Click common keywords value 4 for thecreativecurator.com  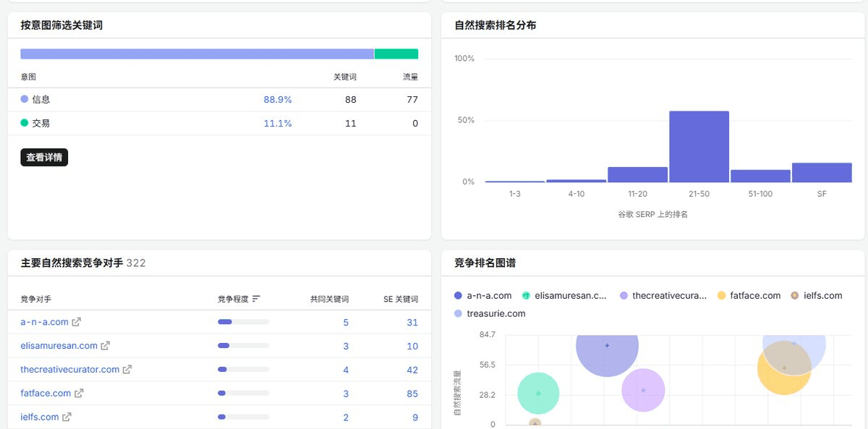pyautogui.click(x=346, y=370)
